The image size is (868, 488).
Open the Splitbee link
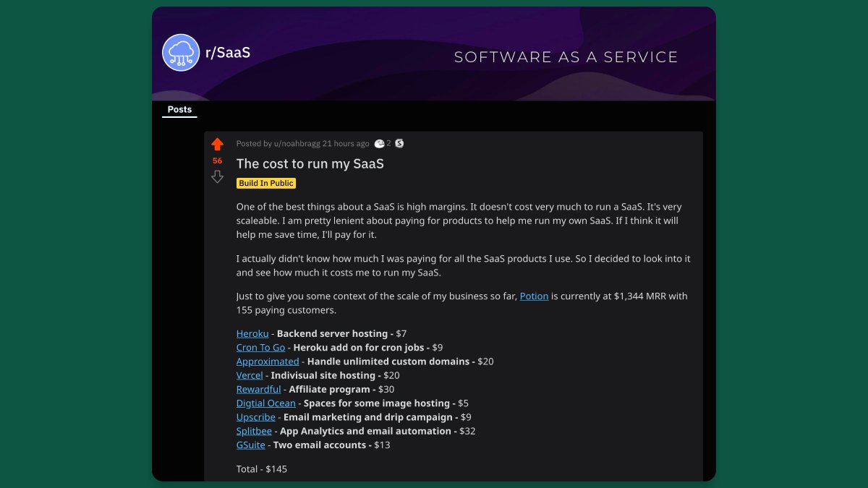[254, 431]
